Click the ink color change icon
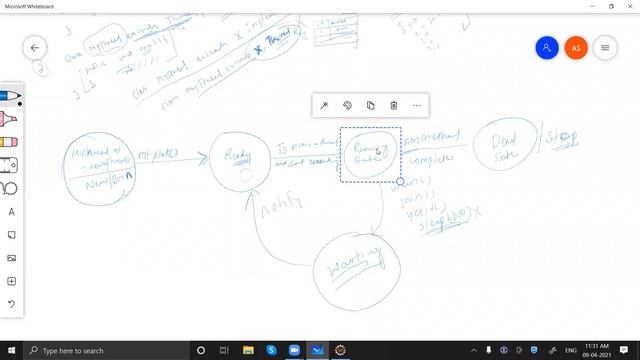Screen dimensions: 640x360 pyautogui.click(x=347, y=106)
